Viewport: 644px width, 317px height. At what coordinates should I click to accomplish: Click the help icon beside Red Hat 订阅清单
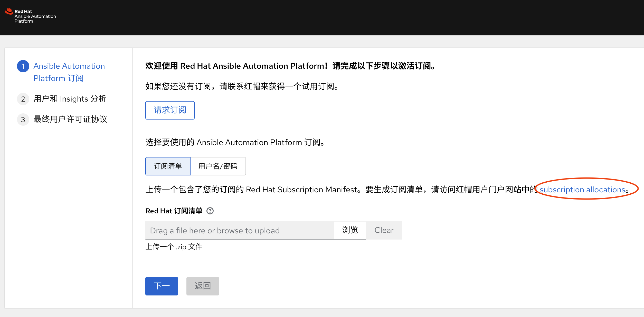click(210, 211)
